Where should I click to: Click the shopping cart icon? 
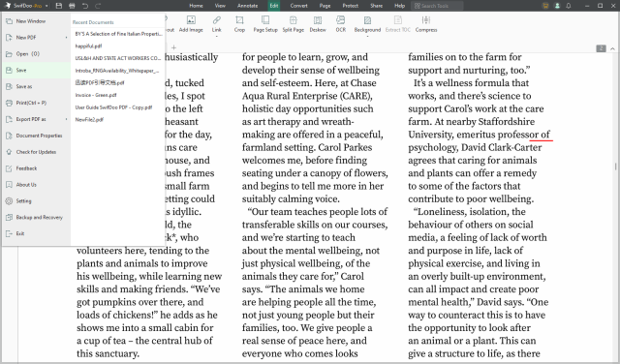545,6
